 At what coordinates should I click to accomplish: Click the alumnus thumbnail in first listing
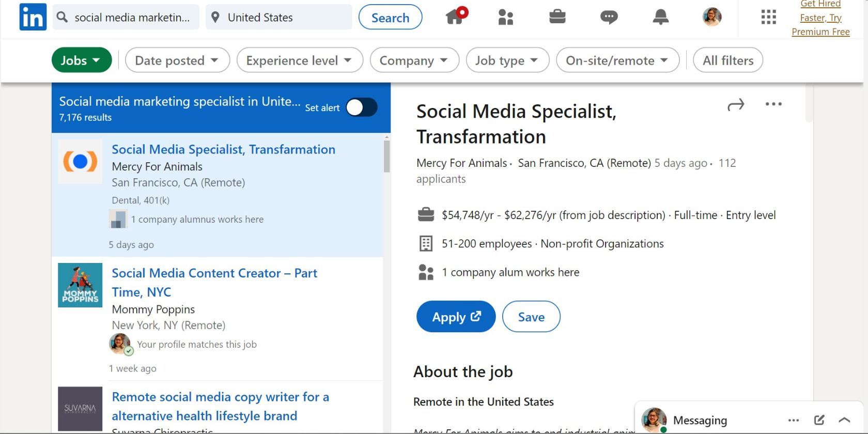(118, 219)
